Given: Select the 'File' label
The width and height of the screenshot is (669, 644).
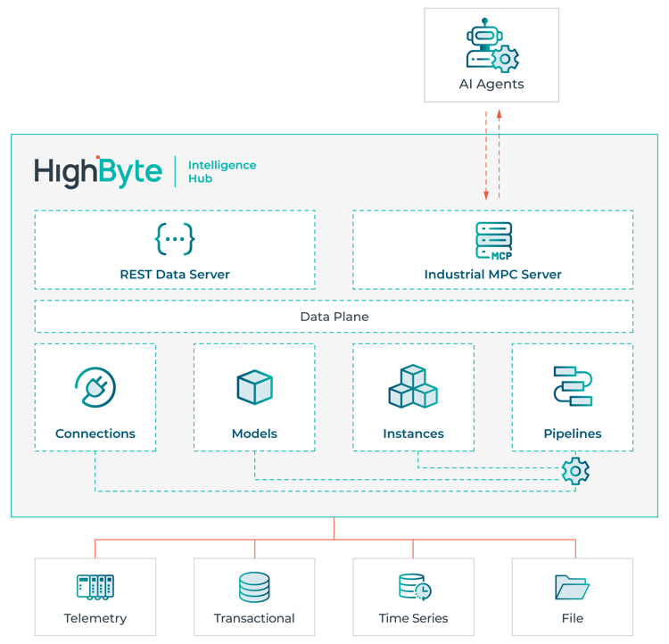Looking at the screenshot, I should [x=573, y=618].
